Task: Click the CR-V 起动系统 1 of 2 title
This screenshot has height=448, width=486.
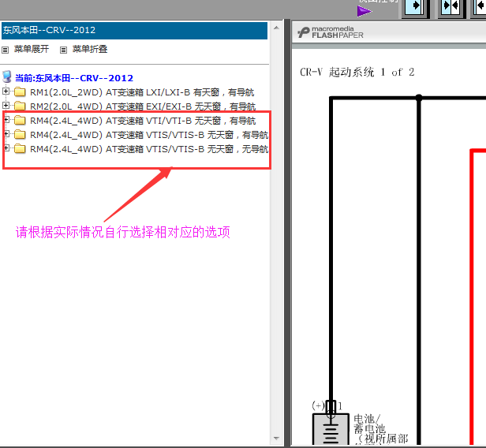Action: tap(357, 73)
